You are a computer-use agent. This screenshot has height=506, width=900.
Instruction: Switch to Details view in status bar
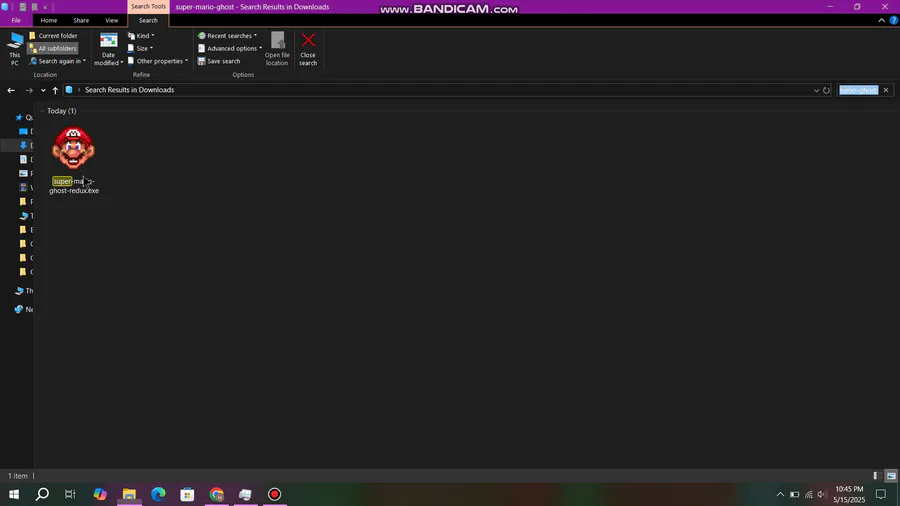click(x=877, y=476)
